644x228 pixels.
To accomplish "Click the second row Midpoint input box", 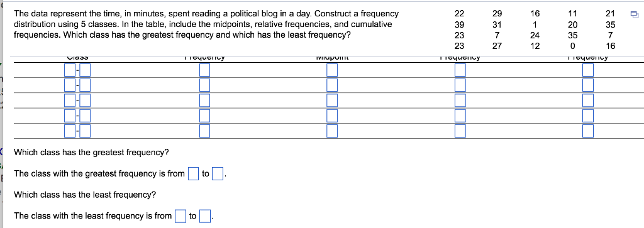I will 332,85.
